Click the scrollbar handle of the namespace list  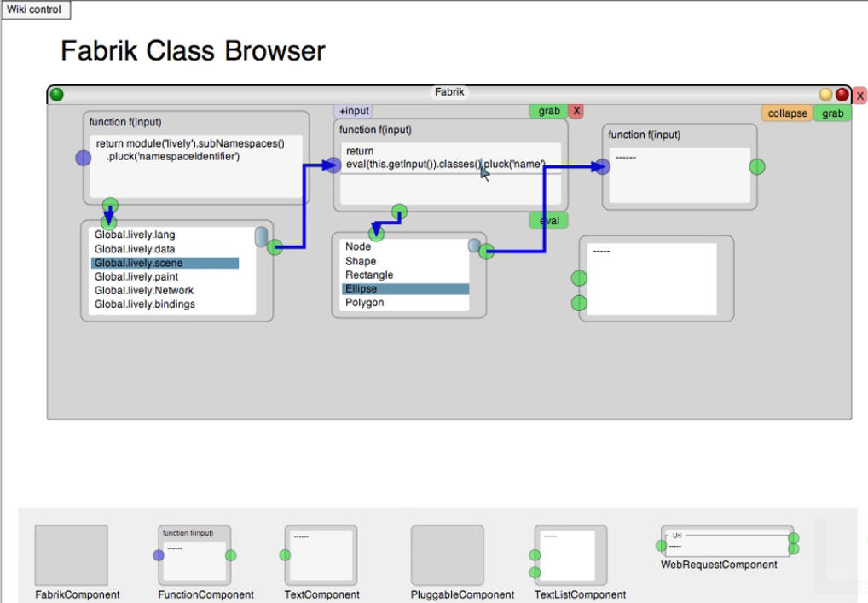[x=262, y=235]
